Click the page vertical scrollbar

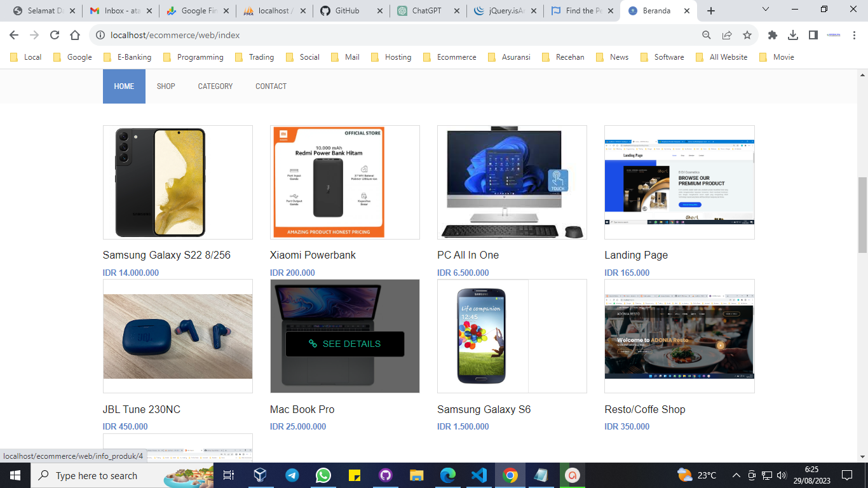point(862,216)
